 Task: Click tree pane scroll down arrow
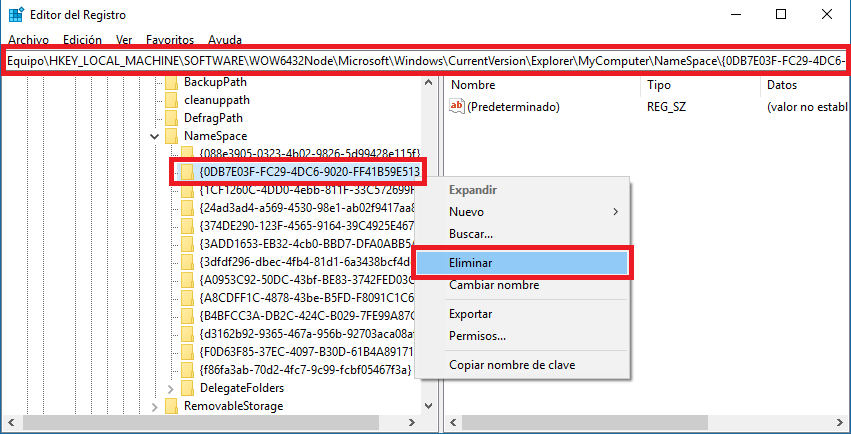[428, 405]
